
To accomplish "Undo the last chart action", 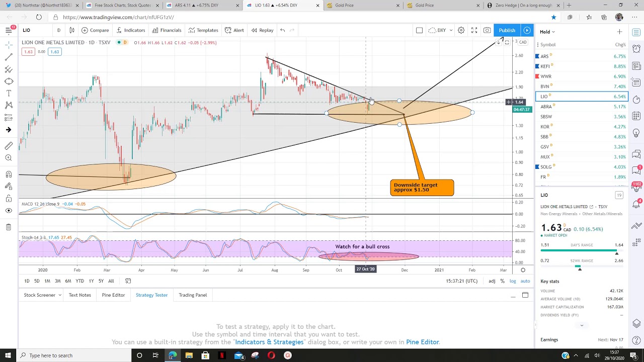I will (x=283, y=30).
